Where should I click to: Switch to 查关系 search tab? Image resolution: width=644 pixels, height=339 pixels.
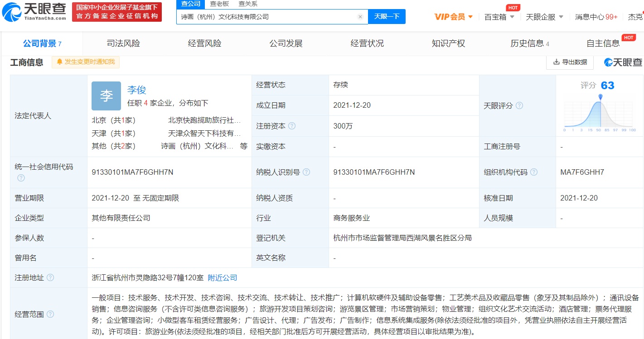tap(248, 4)
